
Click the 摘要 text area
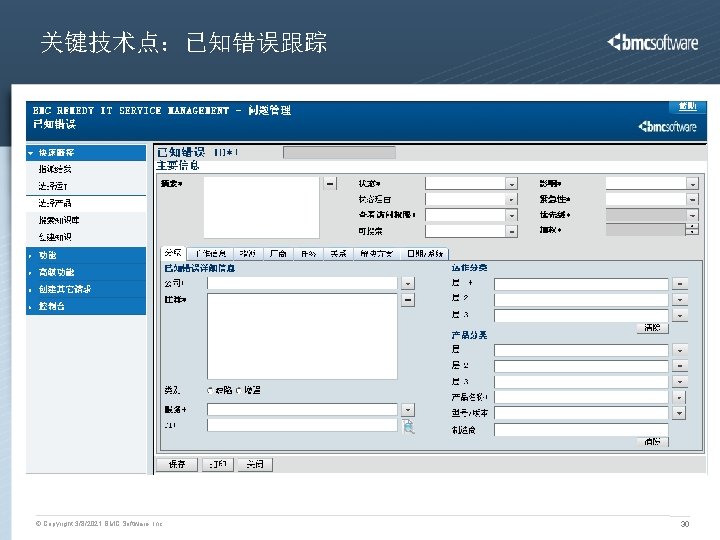click(x=261, y=208)
